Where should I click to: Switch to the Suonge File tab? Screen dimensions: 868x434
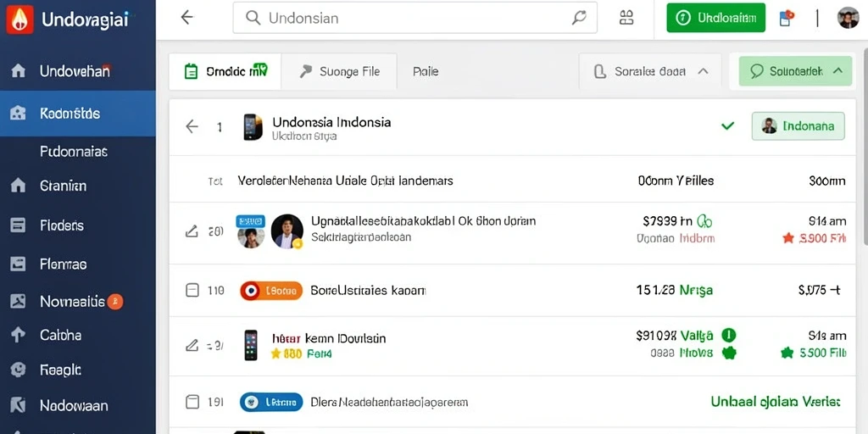coord(339,71)
